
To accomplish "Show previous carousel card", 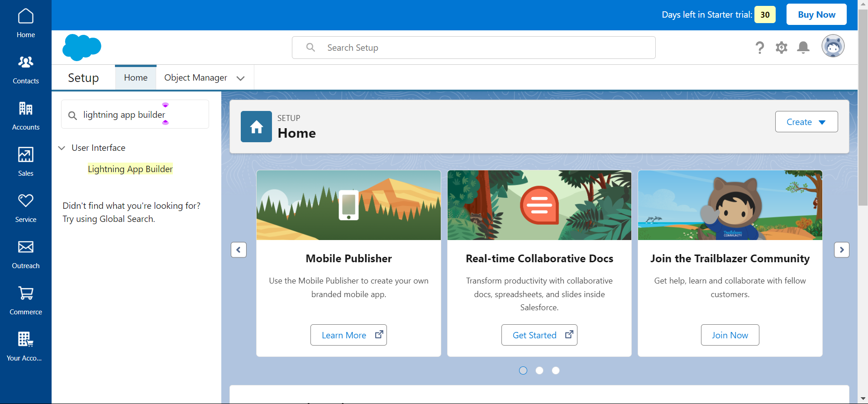I will pyautogui.click(x=238, y=250).
